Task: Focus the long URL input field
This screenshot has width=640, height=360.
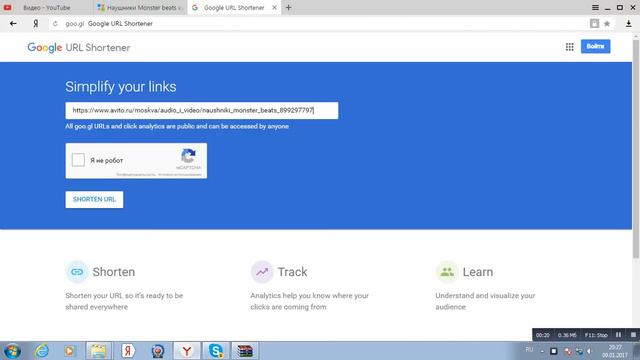Action: tap(202, 111)
